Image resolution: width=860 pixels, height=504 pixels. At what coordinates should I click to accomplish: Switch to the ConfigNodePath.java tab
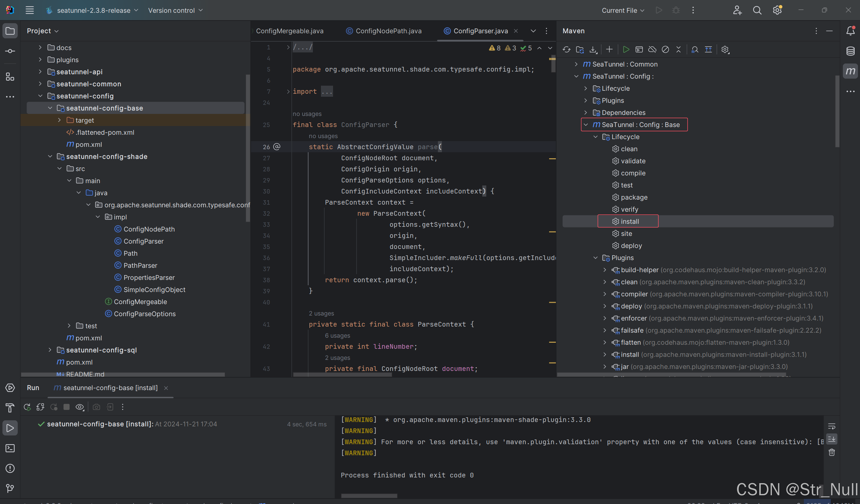(x=388, y=31)
